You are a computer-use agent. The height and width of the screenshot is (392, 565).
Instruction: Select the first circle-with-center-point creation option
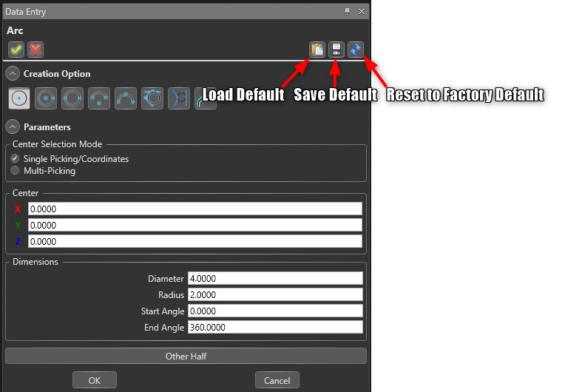20,98
